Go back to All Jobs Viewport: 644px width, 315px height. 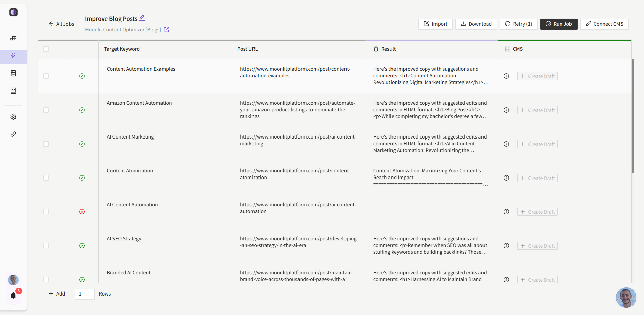click(61, 24)
